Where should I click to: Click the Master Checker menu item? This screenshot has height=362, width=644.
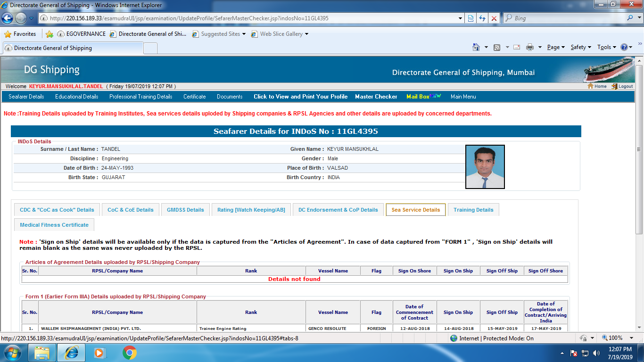tap(376, 97)
